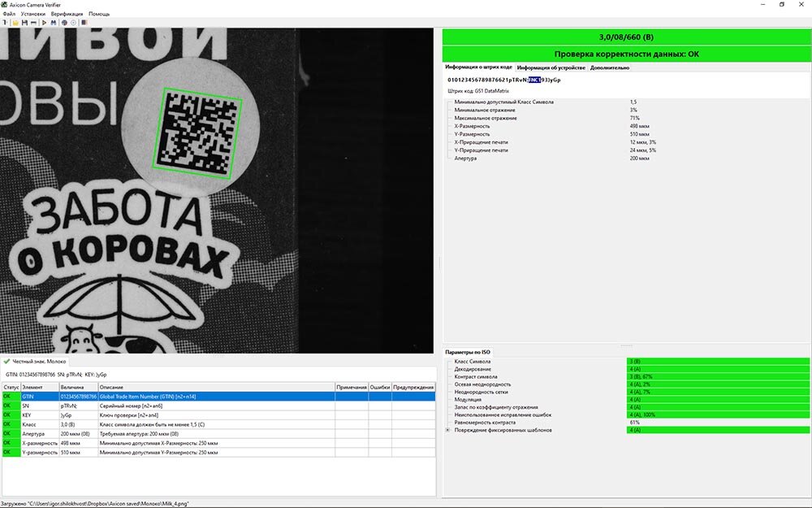This screenshot has width=812, height=508.
Task: Click the Примечания column header
Action: [x=352, y=387]
